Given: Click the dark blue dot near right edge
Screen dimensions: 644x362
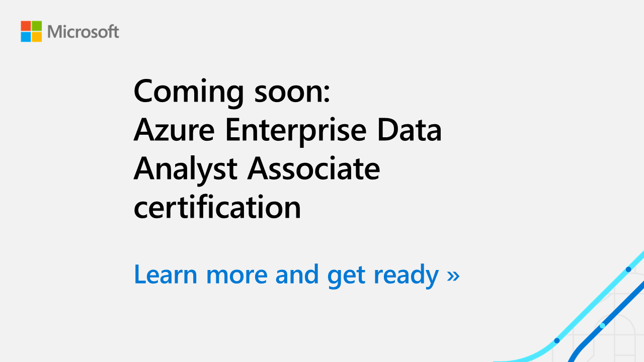Looking at the screenshot, I should [628, 269].
